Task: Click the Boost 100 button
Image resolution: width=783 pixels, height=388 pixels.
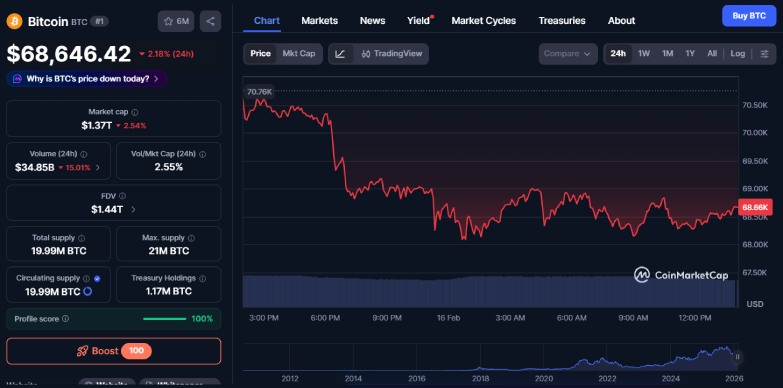Action: coord(113,351)
